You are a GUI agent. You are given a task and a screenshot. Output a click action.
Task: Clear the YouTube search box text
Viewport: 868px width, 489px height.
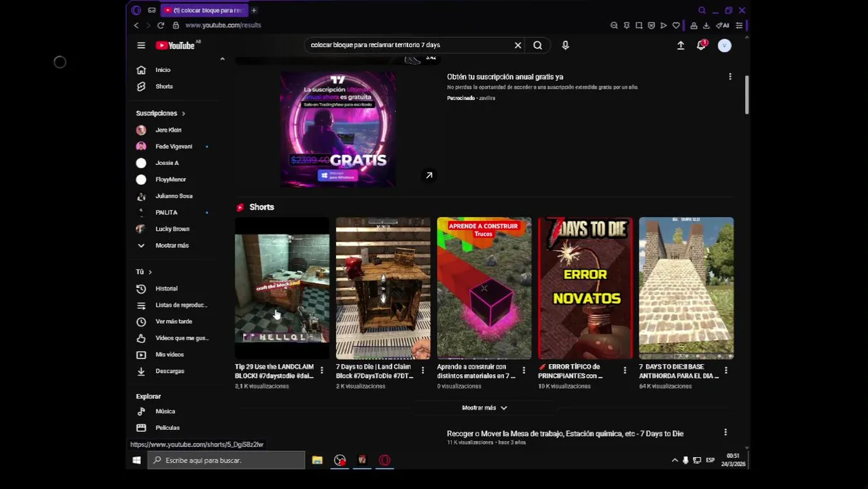tap(518, 46)
